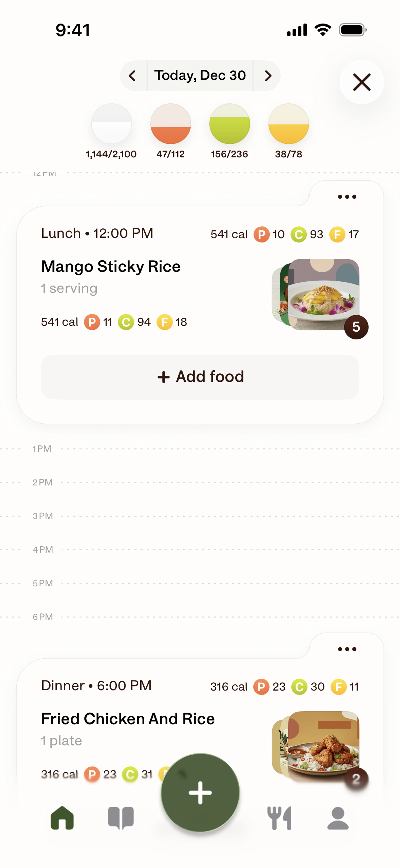Switch to the Home tab
Viewport: 400px width, 868px height.
click(x=62, y=818)
